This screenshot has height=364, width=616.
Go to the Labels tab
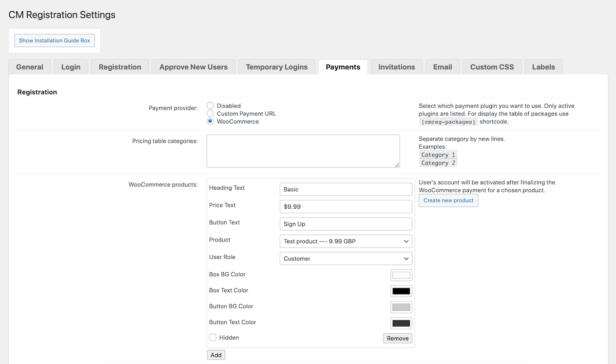544,67
